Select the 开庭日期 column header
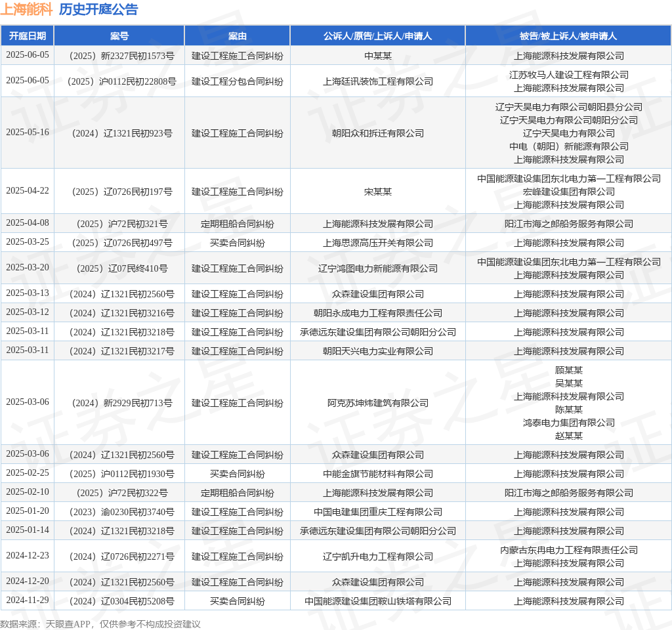Screen dimensions: 672x630 (28, 36)
